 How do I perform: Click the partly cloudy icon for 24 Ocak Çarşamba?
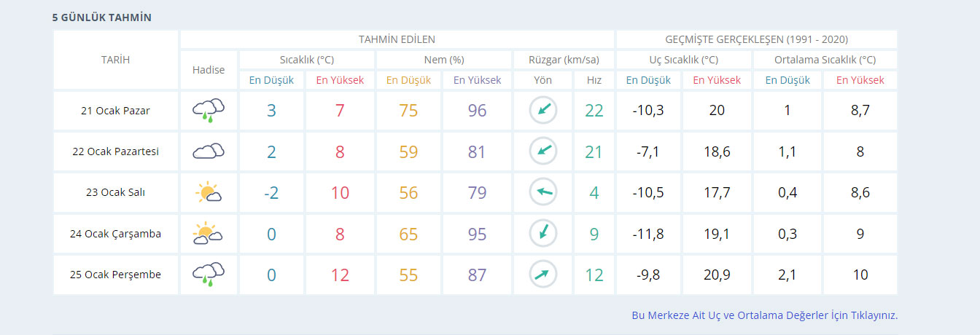(x=209, y=234)
